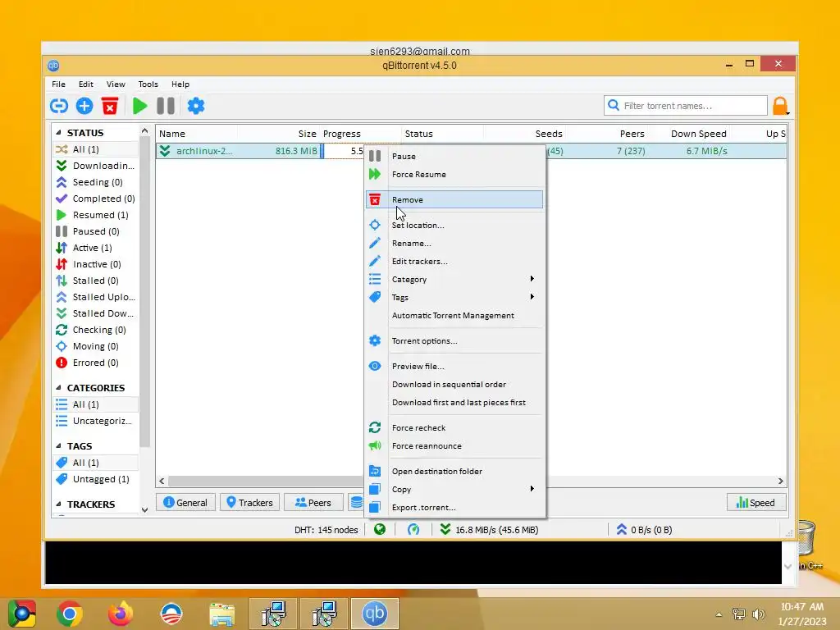Select Force recheck entry
Viewport: 840px width, 630px height.
tap(454, 427)
